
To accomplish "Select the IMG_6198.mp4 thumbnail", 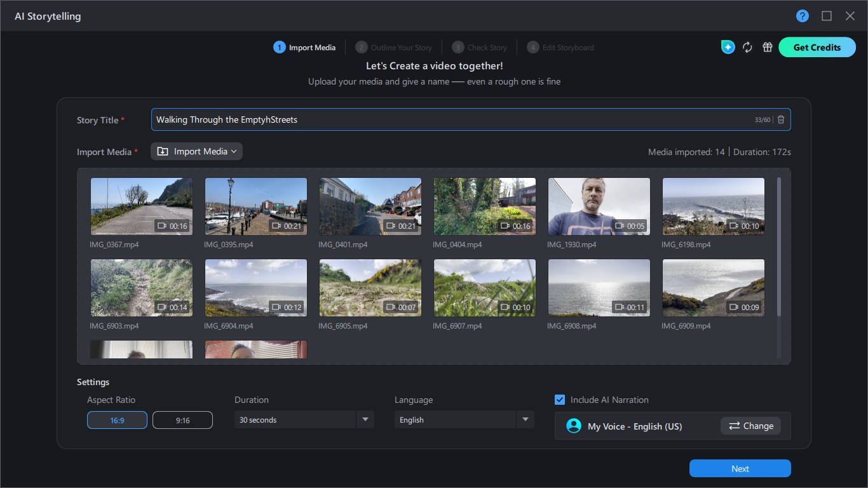I will coord(714,207).
